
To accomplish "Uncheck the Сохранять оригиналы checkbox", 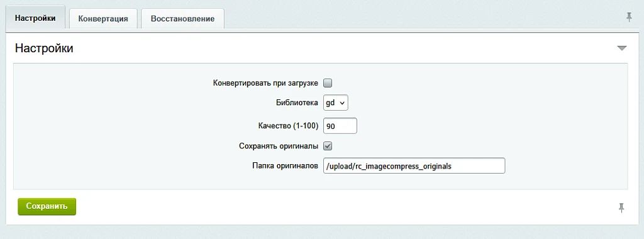I will pos(328,146).
